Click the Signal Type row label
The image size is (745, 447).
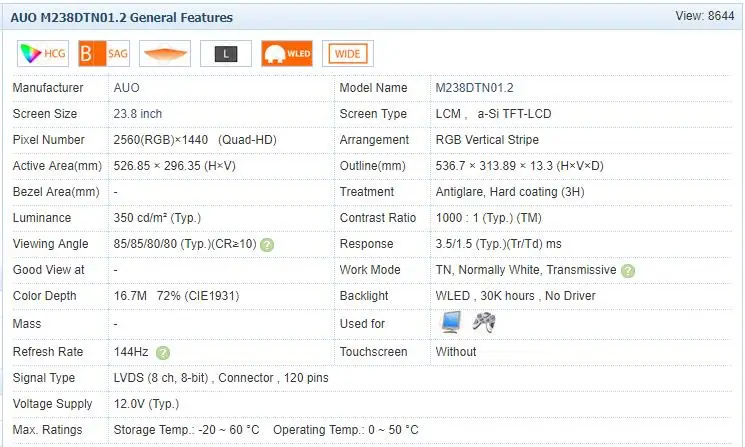(x=44, y=378)
